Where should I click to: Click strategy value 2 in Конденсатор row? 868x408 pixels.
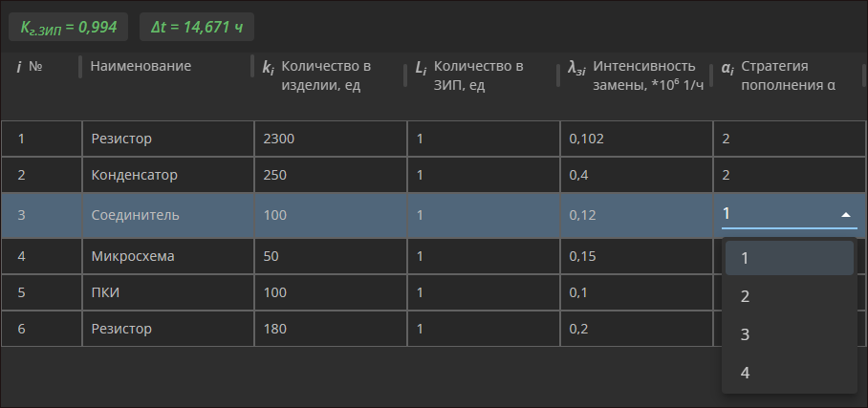click(x=790, y=175)
